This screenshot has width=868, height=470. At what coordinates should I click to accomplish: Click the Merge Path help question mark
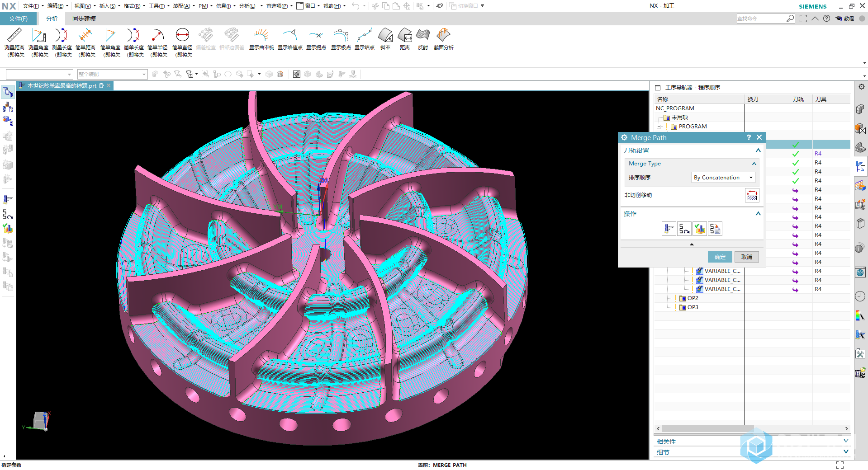point(749,137)
